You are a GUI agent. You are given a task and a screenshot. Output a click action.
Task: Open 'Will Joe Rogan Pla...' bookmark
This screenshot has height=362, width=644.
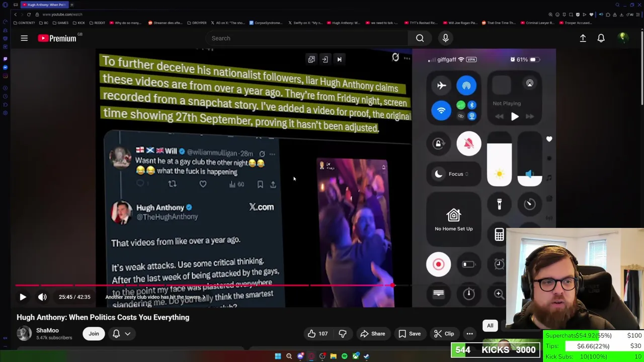(461, 23)
